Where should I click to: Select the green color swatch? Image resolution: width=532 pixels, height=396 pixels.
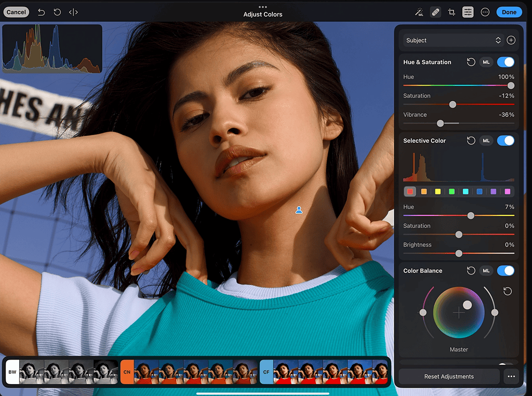click(451, 192)
